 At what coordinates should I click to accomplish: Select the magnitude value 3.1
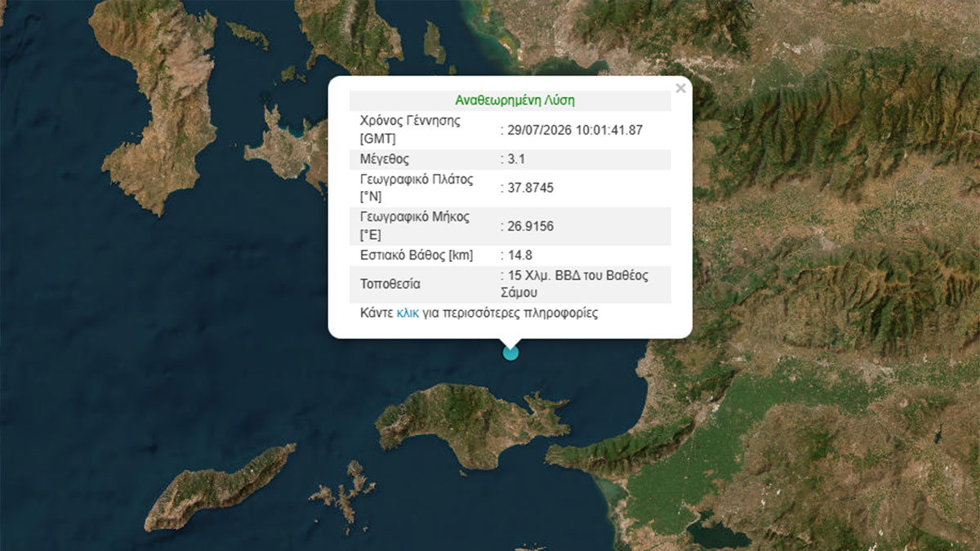coord(516,158)
